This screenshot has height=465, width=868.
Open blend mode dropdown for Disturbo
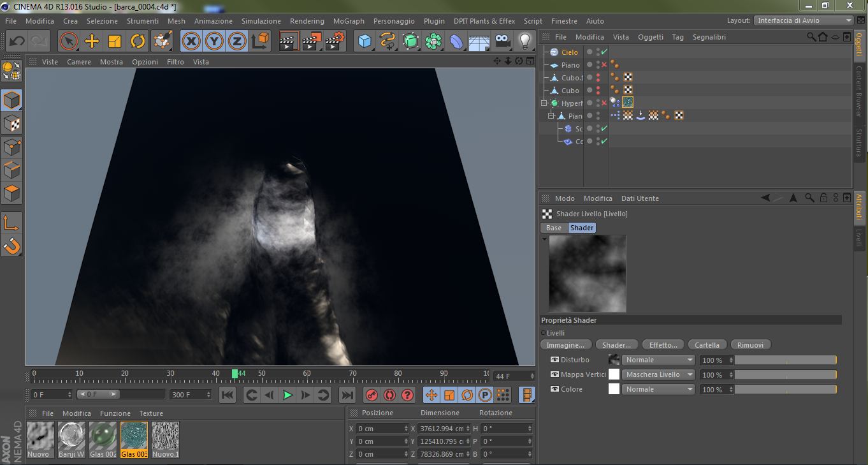pos(658,360)
